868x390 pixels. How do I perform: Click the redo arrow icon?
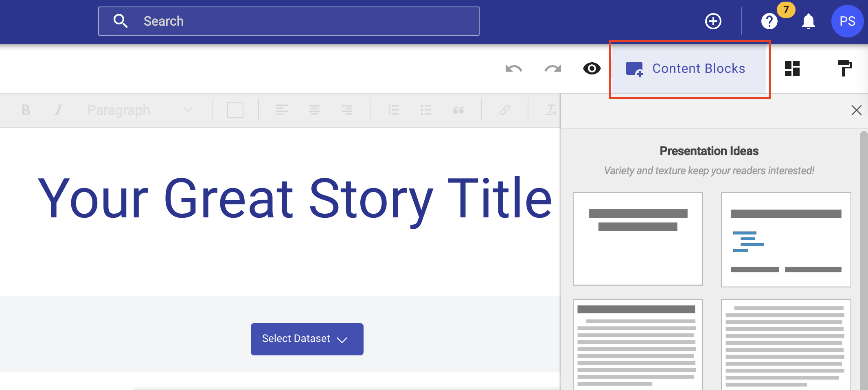(x=553, y=68)
